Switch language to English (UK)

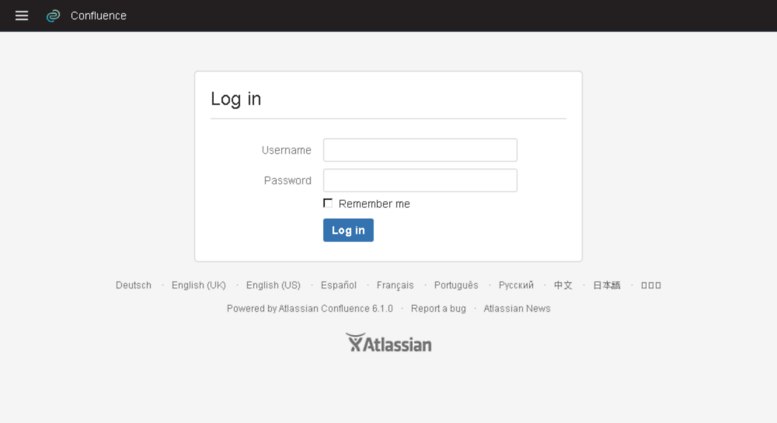tap(199, 285)
